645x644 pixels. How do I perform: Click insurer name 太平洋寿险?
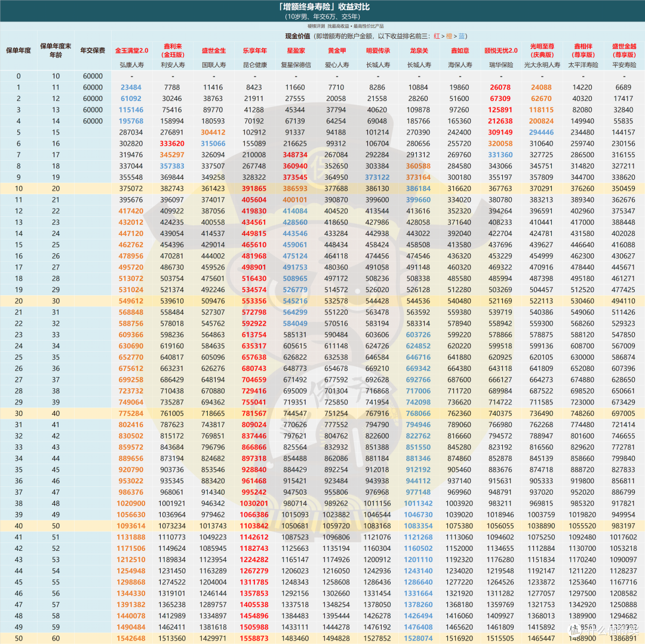[583, 65]
